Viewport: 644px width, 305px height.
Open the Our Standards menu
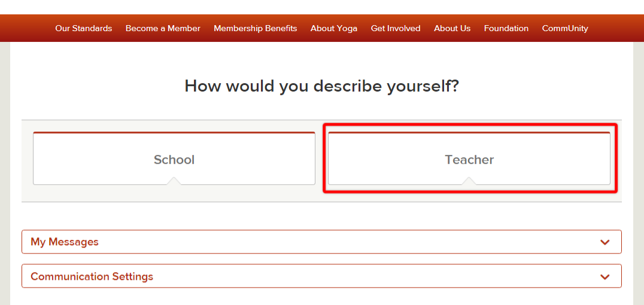[84, 28]
